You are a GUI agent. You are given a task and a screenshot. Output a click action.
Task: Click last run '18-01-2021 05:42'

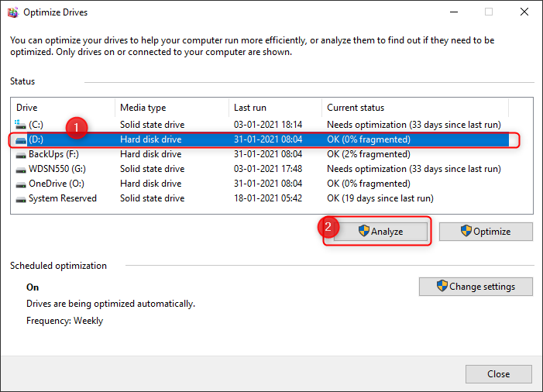point(268,198)
